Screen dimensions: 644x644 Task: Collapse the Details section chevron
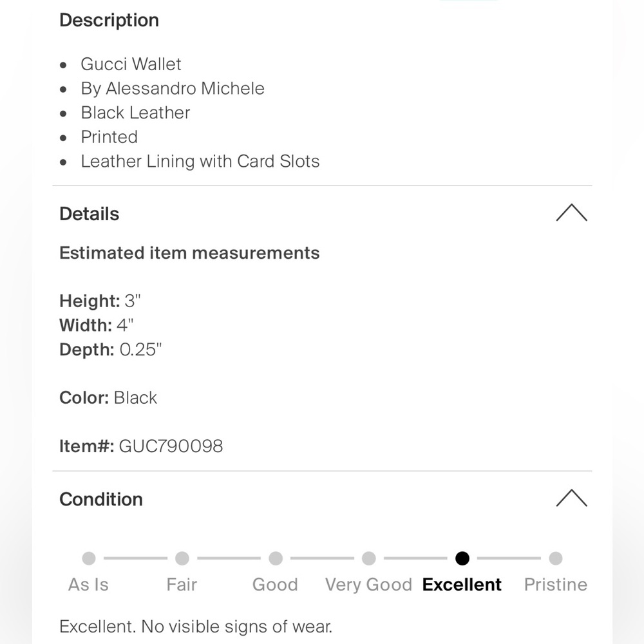tap(571, 213)
